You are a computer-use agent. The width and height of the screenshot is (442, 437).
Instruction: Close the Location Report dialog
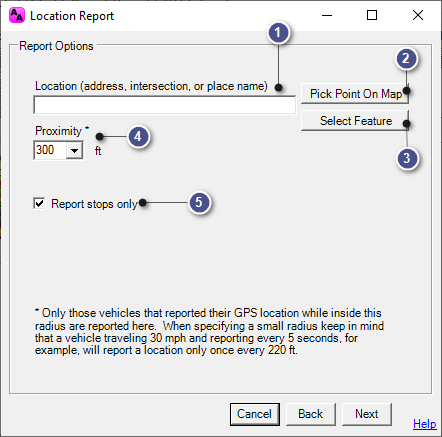coord(418,15)
